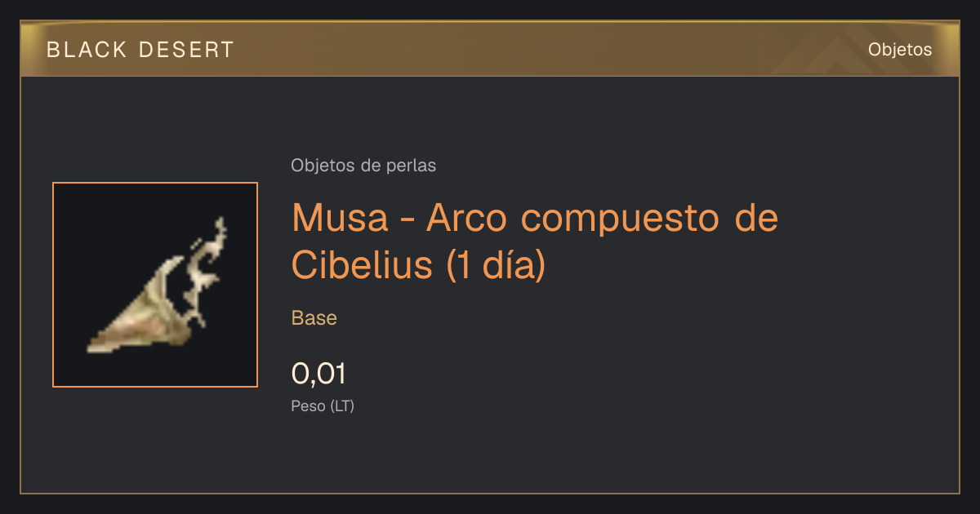Click the word Musa in the title

coord(341,218)
